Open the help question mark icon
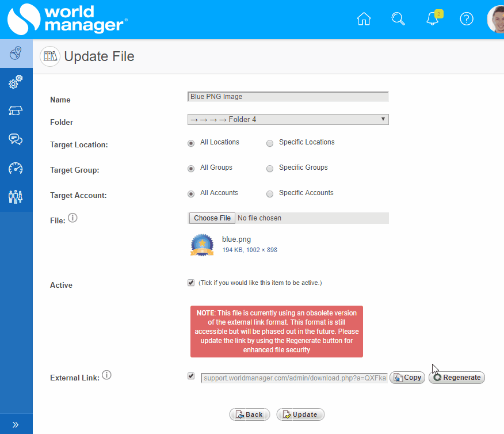Screen dimensions: 504x434 pos(467,18)
